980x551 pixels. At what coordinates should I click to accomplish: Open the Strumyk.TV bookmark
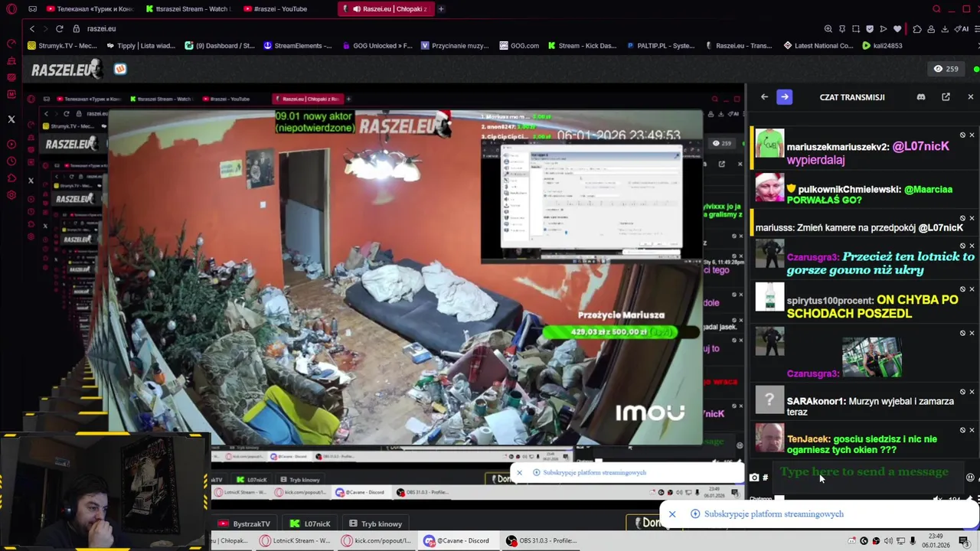coord(62,45)
